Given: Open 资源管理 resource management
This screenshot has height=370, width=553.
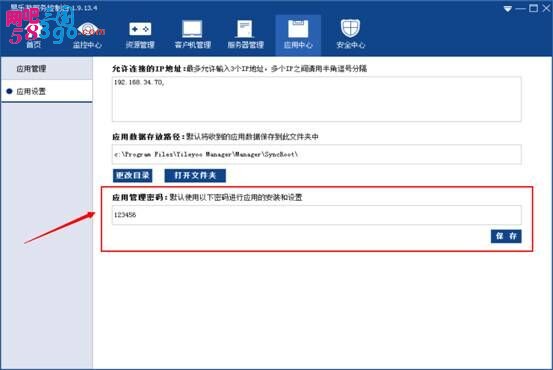Looking at the screenshot, I should tap(140, 35).
